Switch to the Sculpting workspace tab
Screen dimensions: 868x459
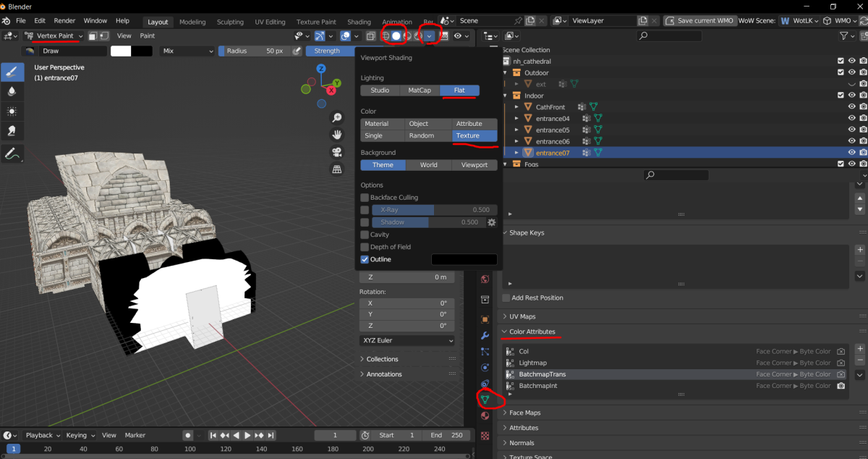point(230,22)
